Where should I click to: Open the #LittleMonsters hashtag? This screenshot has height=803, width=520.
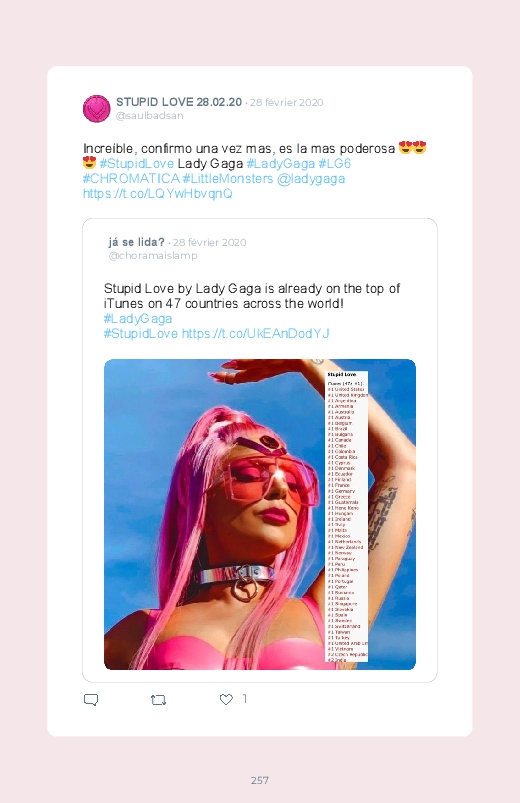click(227, 179)
